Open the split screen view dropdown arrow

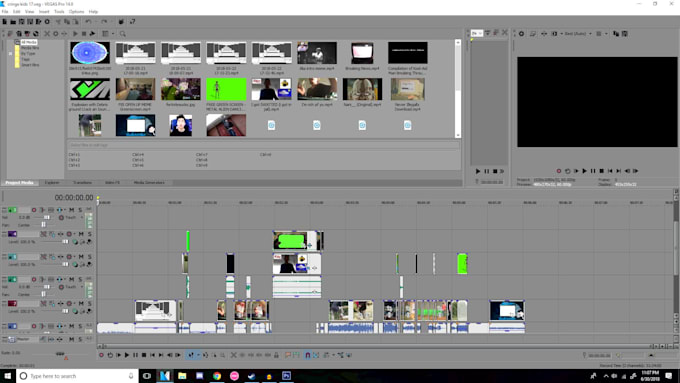click(x=561, y=34)
